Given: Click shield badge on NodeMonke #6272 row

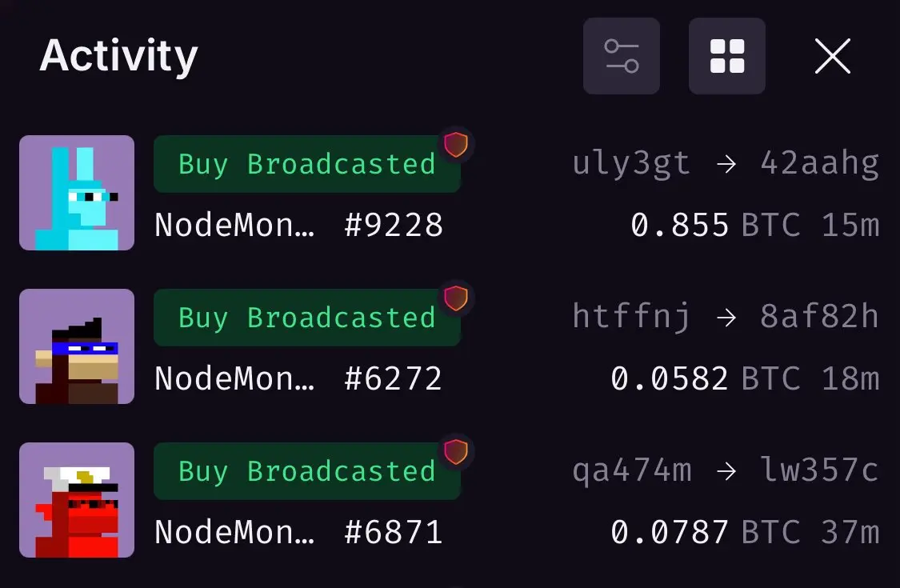Looking at the screenshot, I should tap(456, 298).
